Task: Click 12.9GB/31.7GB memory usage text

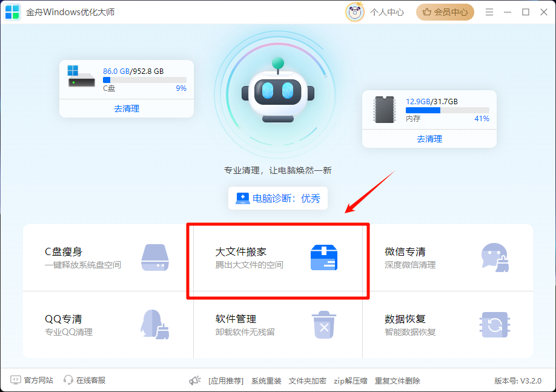Action: pos(432,101)
